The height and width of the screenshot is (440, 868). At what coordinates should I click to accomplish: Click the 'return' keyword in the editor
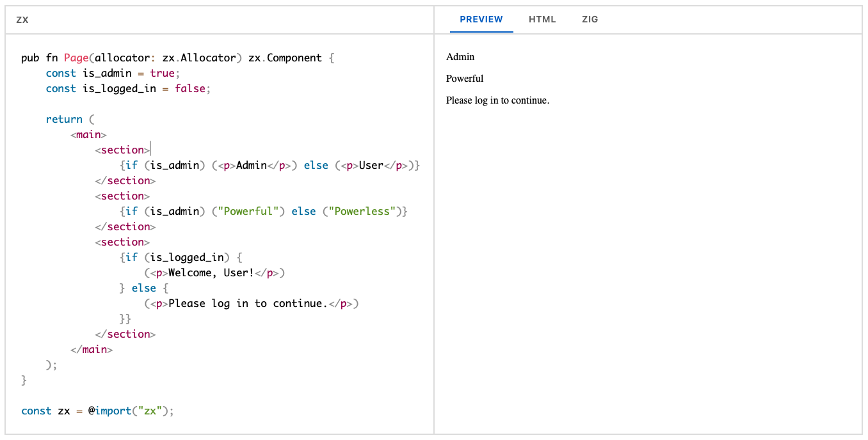click(x=64, y=120)
